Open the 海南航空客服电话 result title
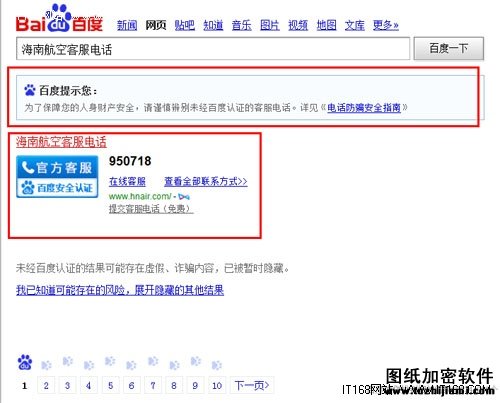Screen dimensions: 500x403 (x=61, y=142)
